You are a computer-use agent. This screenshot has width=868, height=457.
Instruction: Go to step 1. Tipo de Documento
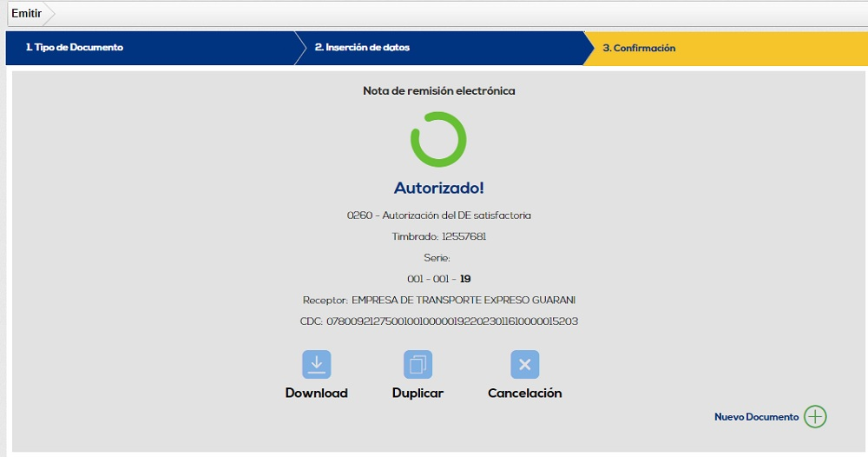point(75,48)
